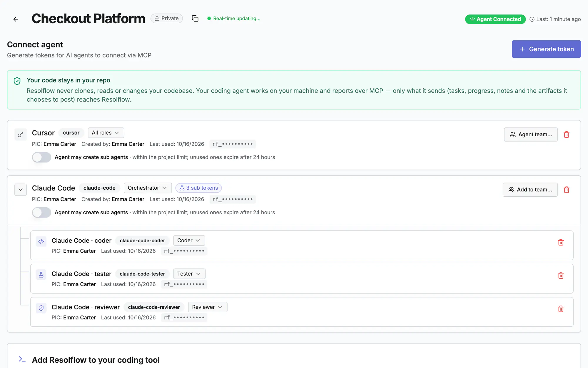588x368 pixels.
Task: Open the Reviewer role dropdown
Action: 208,307
